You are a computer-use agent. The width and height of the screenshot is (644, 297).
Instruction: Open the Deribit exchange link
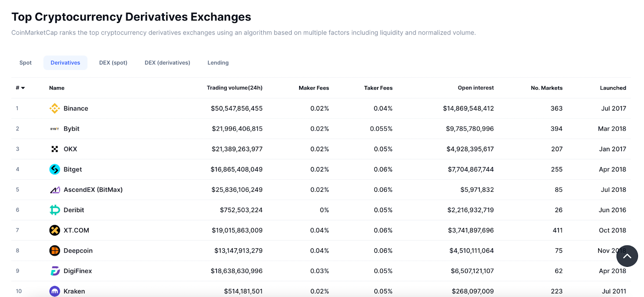pos(74,210)
